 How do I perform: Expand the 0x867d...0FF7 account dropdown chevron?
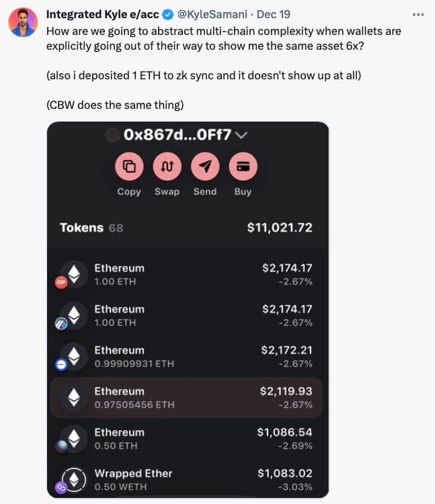click(x=241, y=135)
